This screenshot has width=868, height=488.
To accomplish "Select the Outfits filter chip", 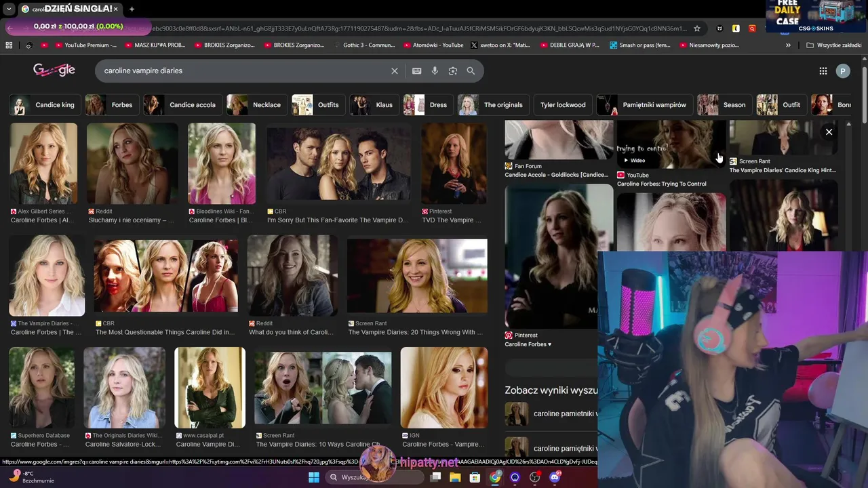I will pyautogui.click(x=318, y=105).
